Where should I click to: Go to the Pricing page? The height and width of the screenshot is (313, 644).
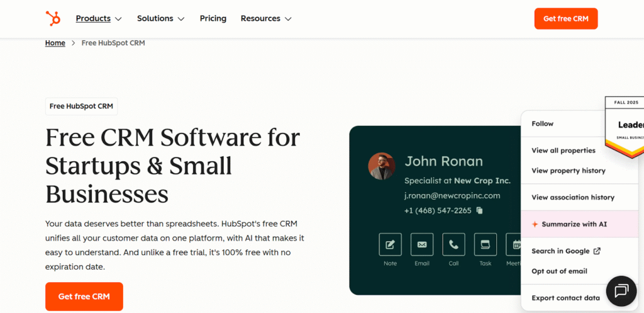point(213,18)
